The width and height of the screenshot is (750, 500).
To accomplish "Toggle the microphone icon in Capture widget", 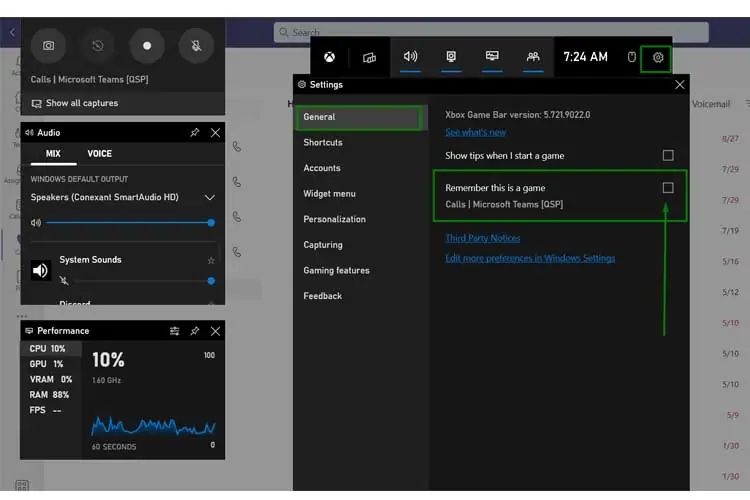I will (x=196, y=46).
